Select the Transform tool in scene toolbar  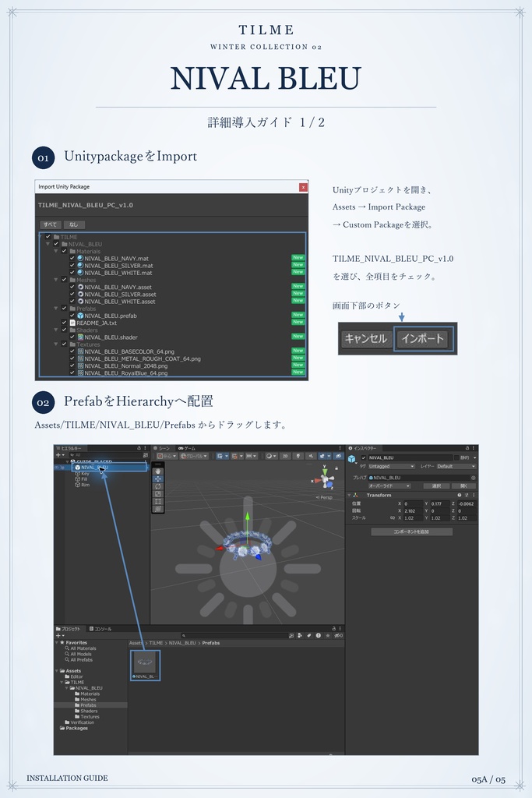(158, 508)
